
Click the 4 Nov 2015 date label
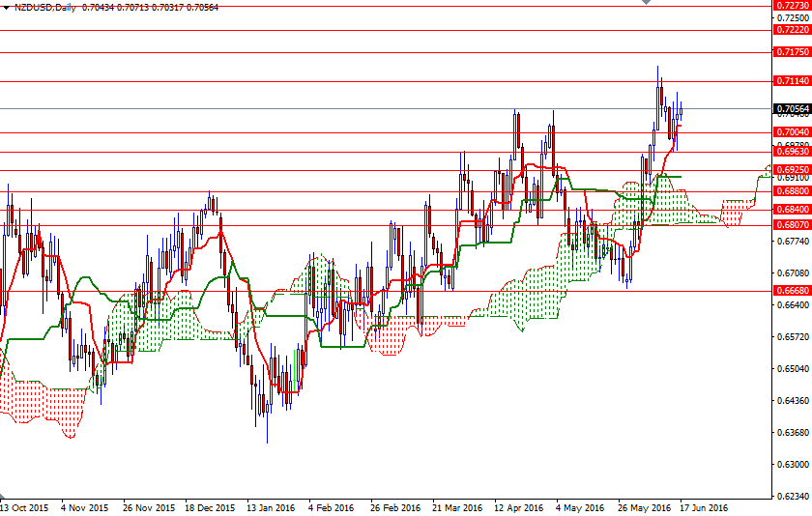point(84,507)
